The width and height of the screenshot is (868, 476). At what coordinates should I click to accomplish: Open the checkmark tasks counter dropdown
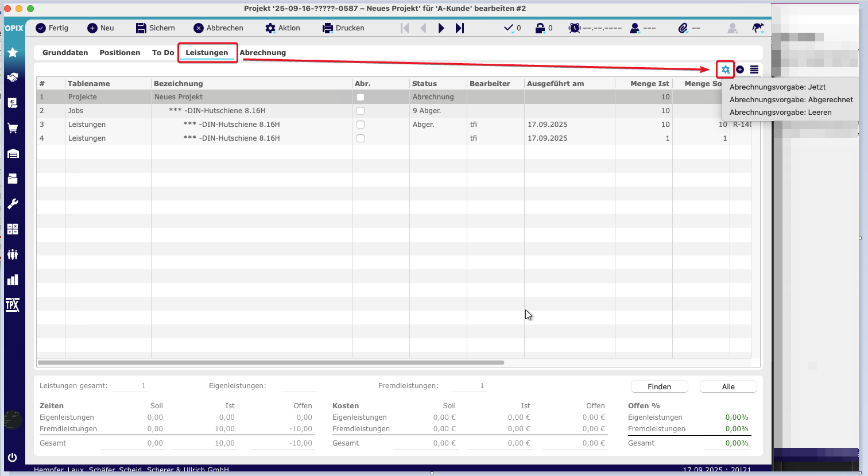512,28
